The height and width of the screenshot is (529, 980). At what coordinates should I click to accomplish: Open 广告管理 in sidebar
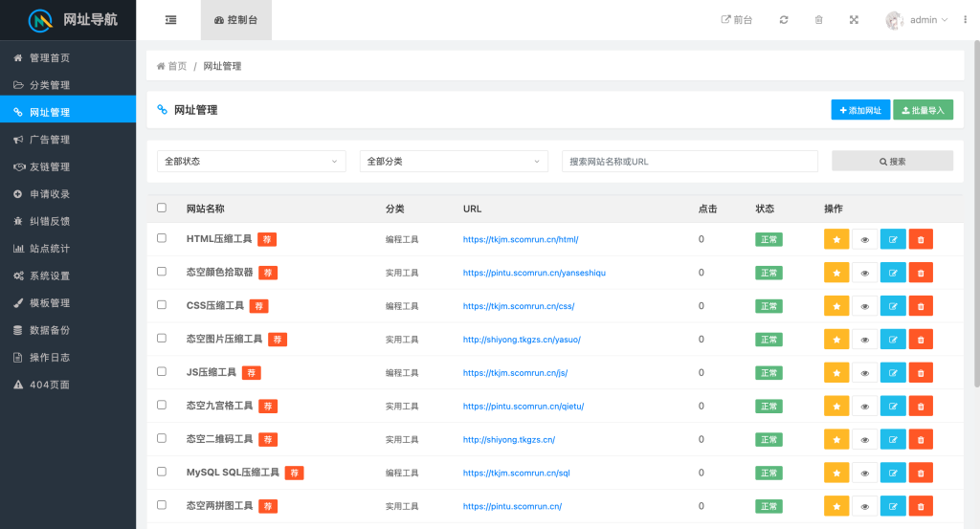pyautogui.click(x=68, y=140)
